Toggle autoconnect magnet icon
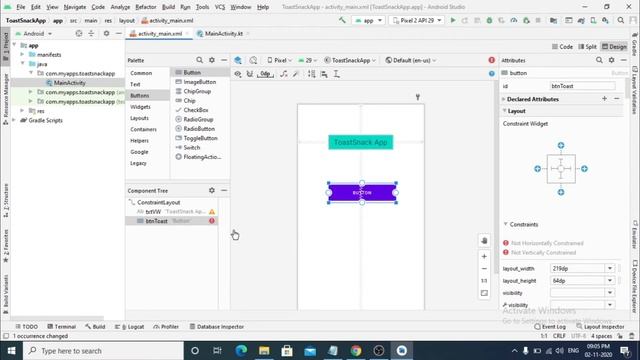Screen dimensions: 640x360 click(250, 74)
